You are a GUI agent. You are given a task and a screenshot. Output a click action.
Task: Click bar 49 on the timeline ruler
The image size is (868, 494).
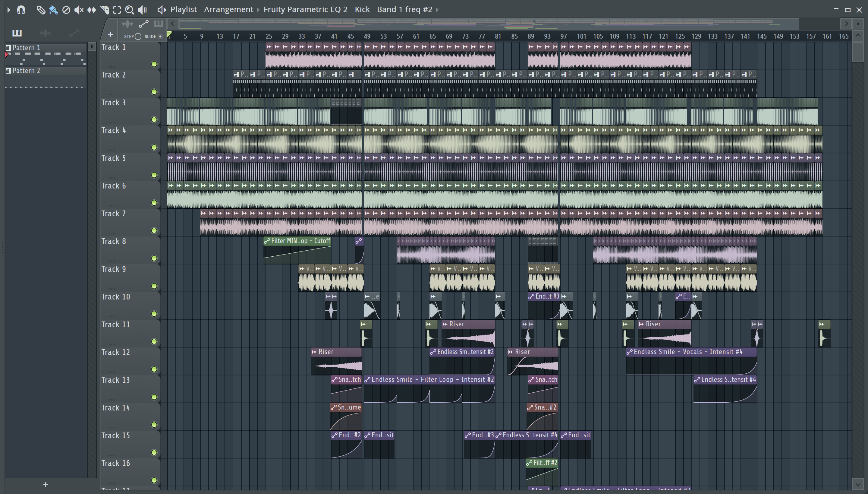pyautogui.click(x=367, y=36)
